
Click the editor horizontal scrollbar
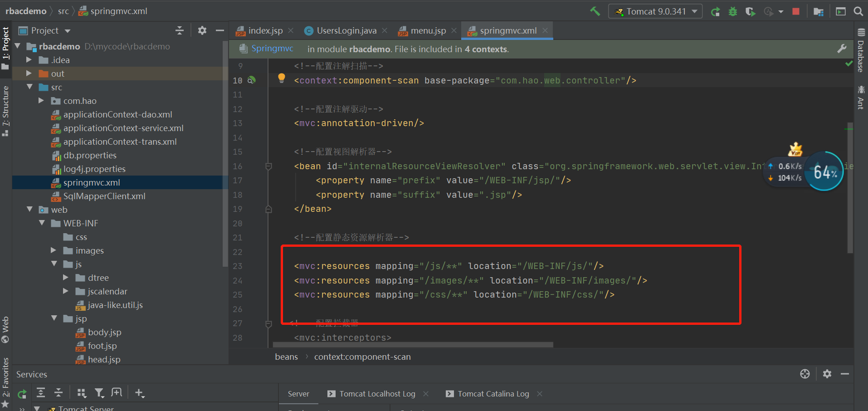pyautogui.click(x=413, y=345)
